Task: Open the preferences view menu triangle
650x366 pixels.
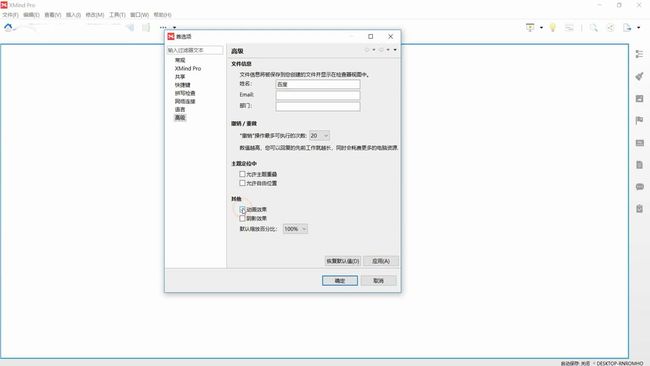Action: (395, 50)
